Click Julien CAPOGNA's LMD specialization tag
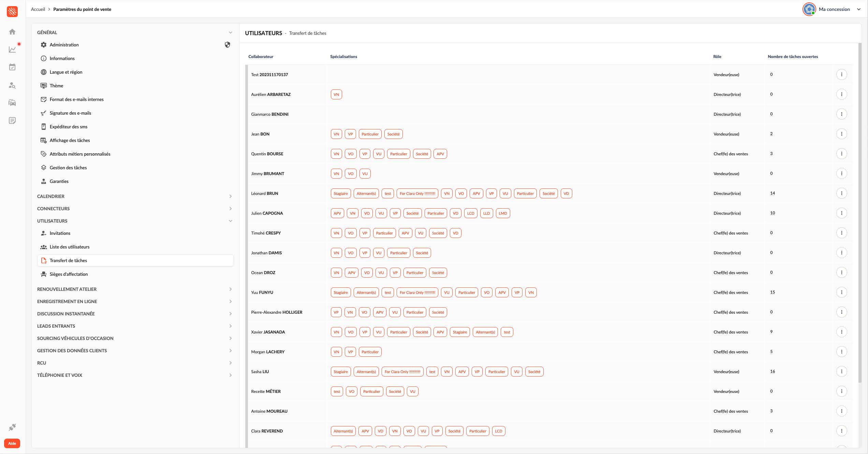Image resolution: width=868 pixels, height=454 pixels. (x=503, y=213)
